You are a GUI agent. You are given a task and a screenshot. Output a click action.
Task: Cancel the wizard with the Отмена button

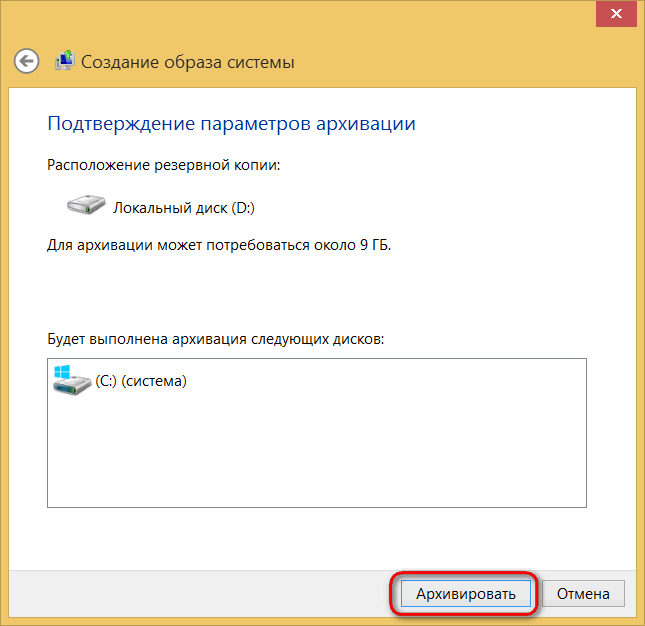tap(583, 594)
